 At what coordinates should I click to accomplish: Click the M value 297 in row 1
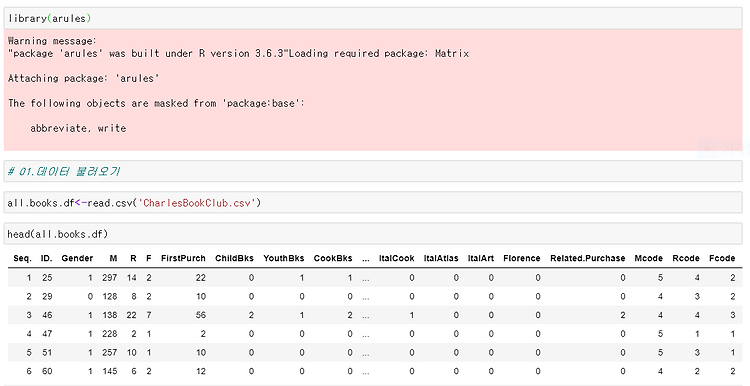tap(110, 277)
